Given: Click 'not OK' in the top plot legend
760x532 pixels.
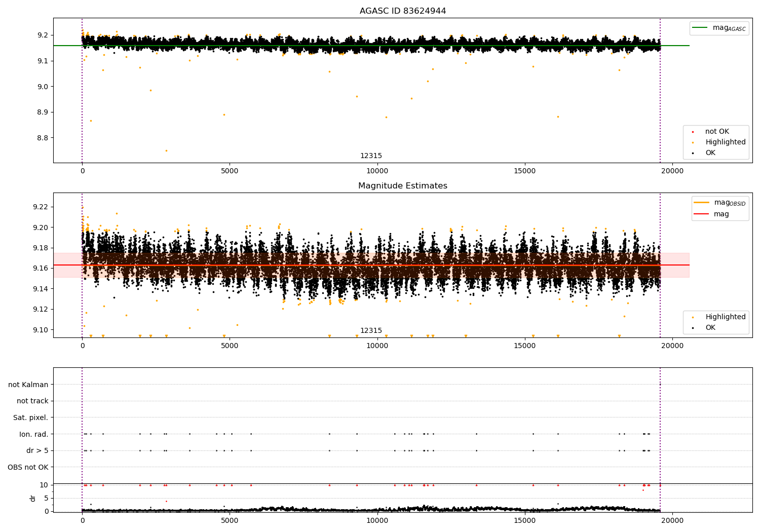Looking at the screenshot, I should (717, 132).
